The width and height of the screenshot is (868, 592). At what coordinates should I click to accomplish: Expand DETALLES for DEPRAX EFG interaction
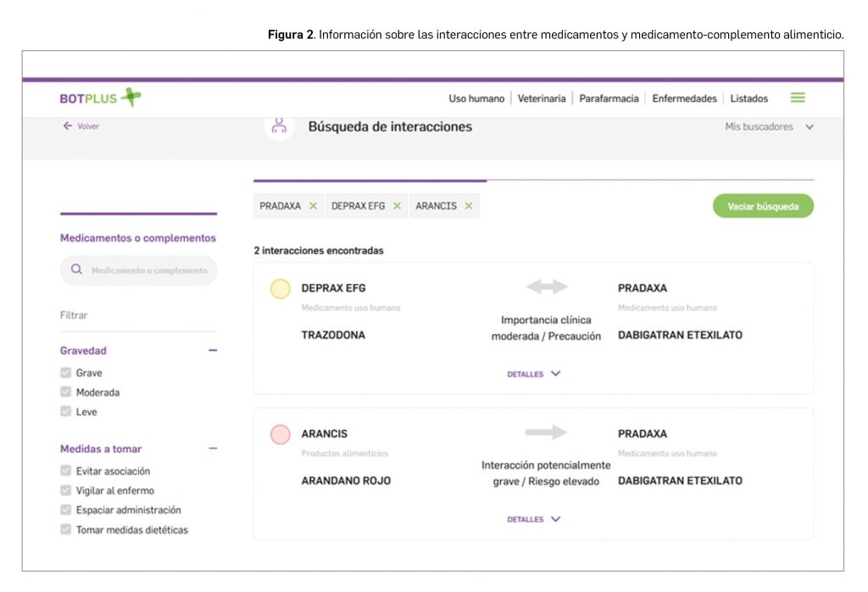533,374
